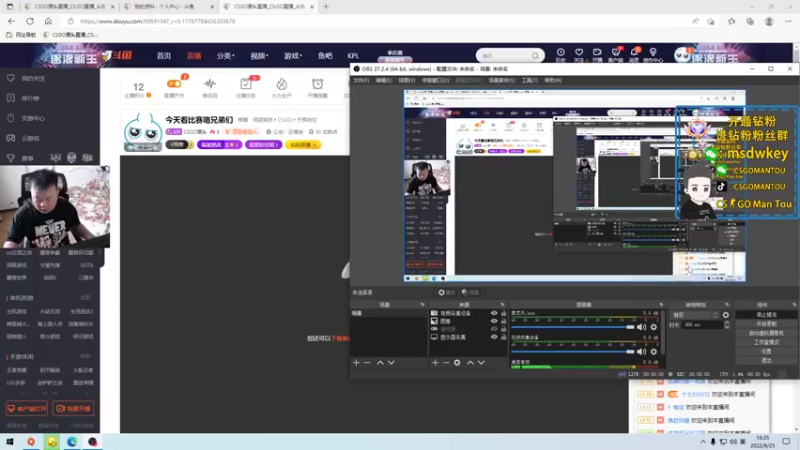Open OBS 场景集合(S) menu
The width and height of the screenshot is (800, 450).
502,80
